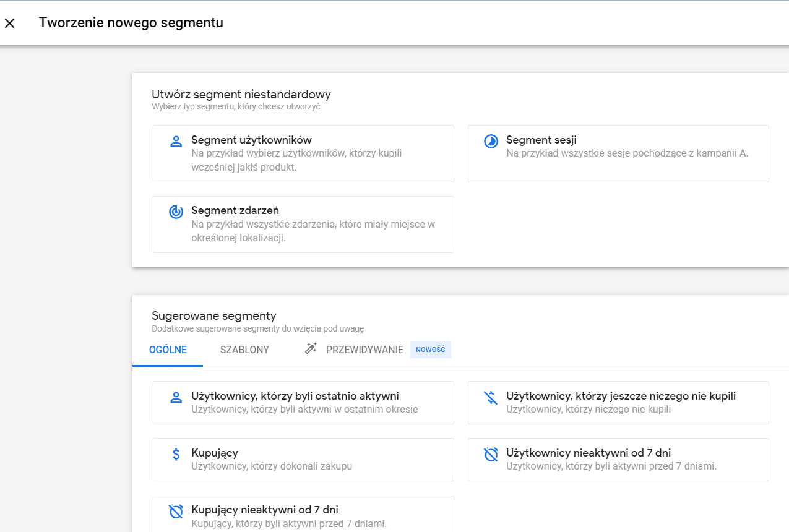
Task: Open the SZABLONY tab
Action: [x=244, y=350]
